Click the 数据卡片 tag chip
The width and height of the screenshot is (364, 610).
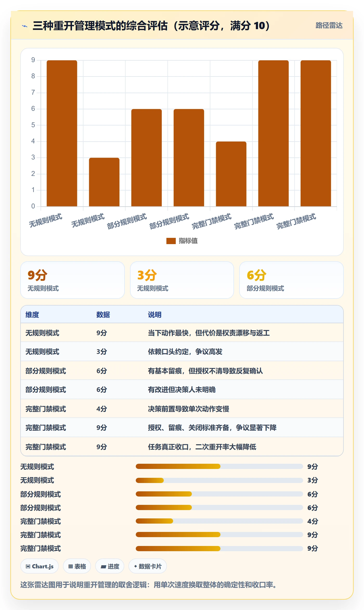coord(148,566)
